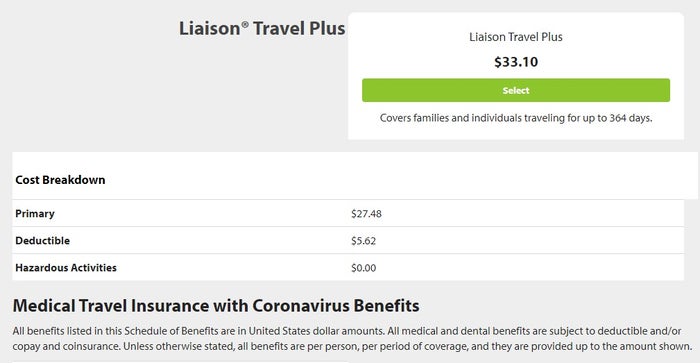The image size is (700, 363).
Task: Select the Hazardous Activities row label
Action: point(66,267)
